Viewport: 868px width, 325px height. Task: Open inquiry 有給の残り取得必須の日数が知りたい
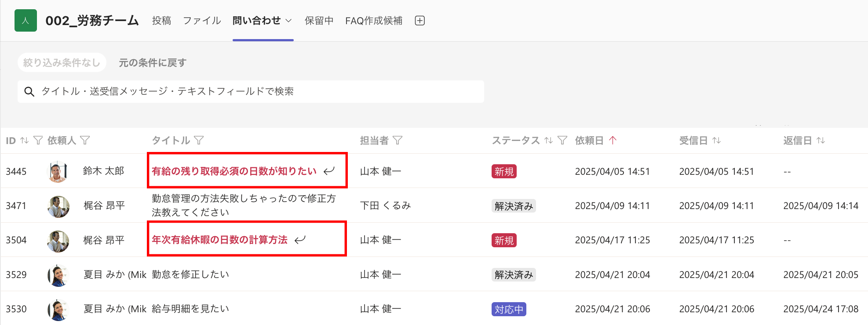point(234,171)
